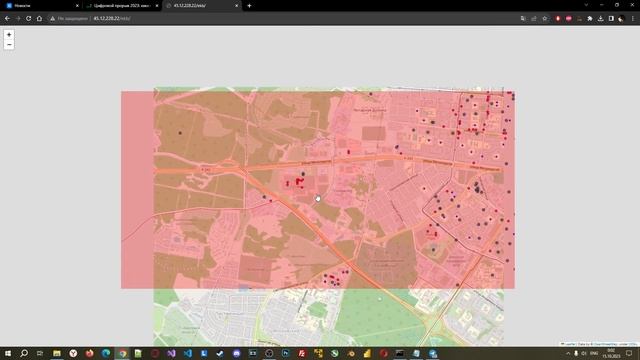Bookmark this page with star icon
This screenshot has width=640, height=360.
[545, 18]
